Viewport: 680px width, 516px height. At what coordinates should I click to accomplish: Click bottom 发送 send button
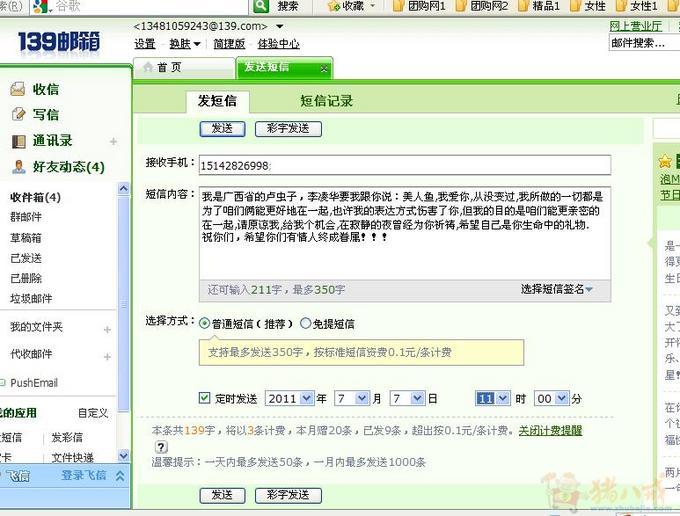click(222, 495)
